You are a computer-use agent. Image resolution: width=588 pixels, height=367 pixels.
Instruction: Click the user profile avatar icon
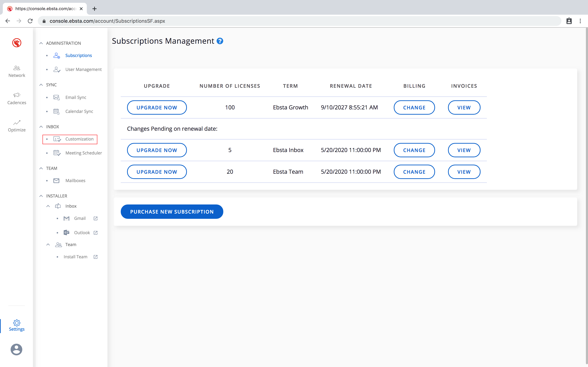(x=16, y=349)
